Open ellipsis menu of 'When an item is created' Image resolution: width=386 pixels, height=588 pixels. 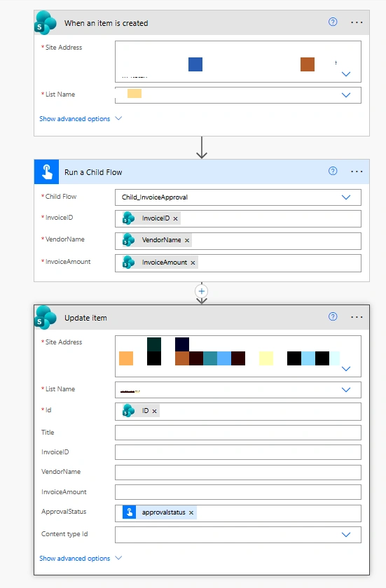click(357, 22)
